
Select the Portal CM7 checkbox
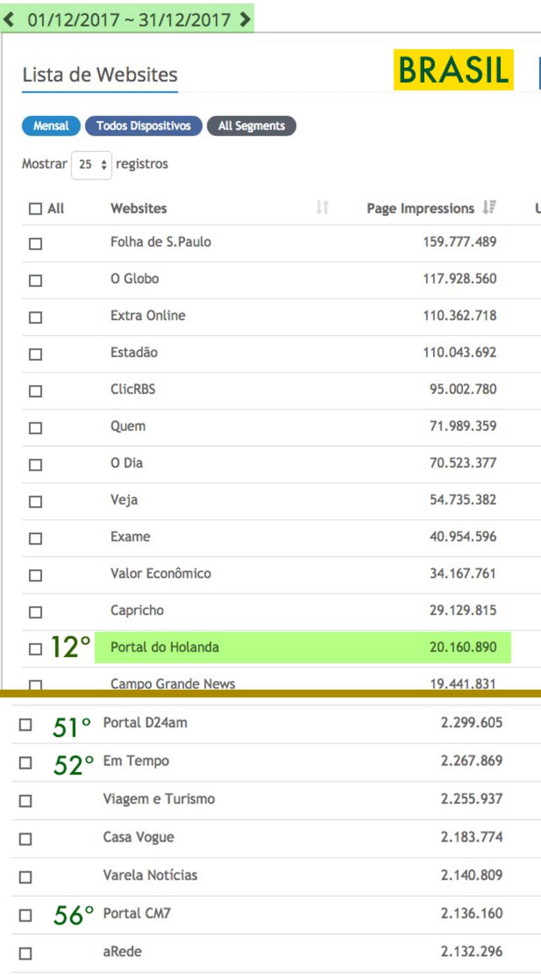pyautogui.click(x=26, y=915)
